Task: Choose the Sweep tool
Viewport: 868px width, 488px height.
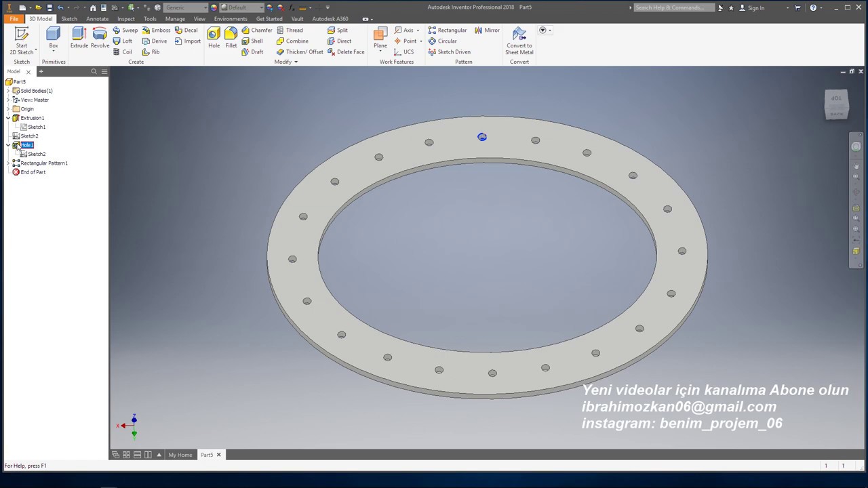Action: pyautogui.click(x=125, y=30)
